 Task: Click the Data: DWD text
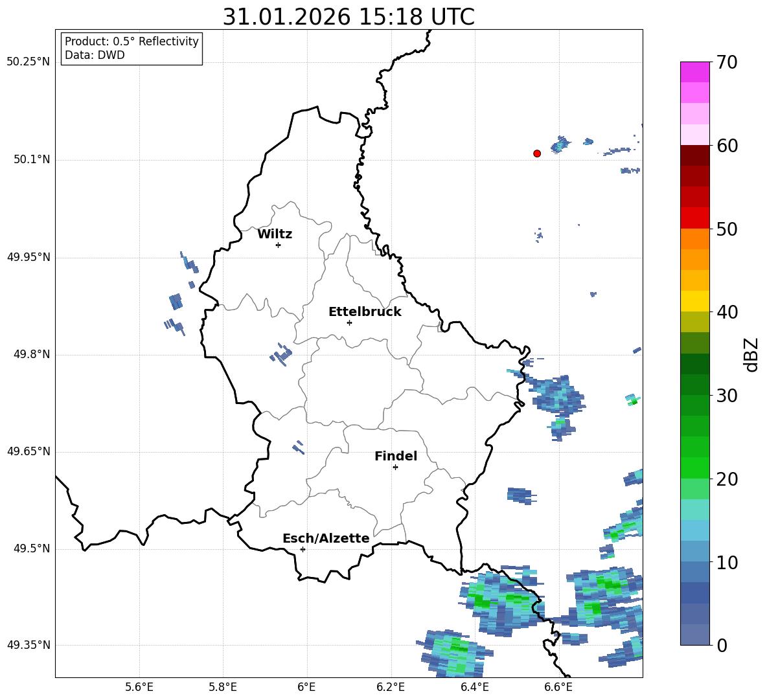[x=95, y=55]
